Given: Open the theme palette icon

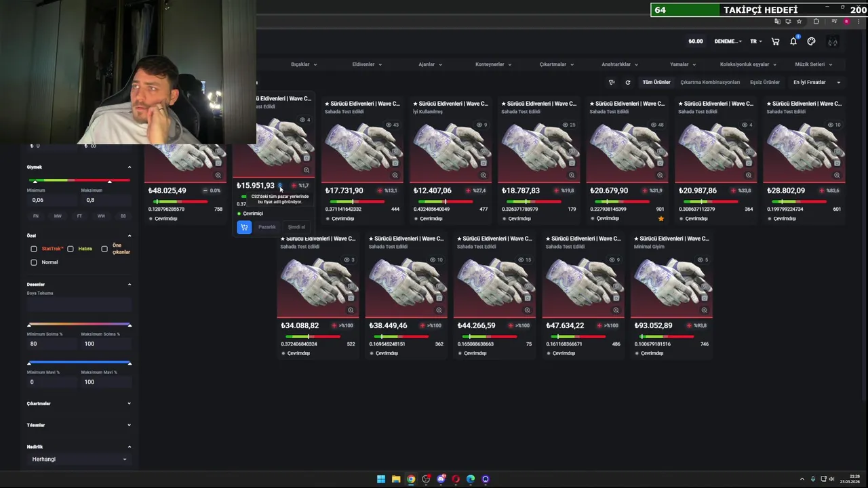Looking at the screenshot, I should click(811, 41).
